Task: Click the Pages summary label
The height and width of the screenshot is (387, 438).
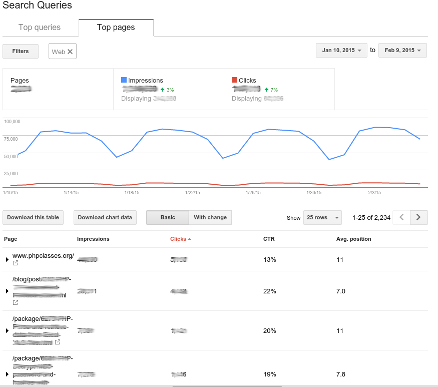Action: tap(20, 80)
